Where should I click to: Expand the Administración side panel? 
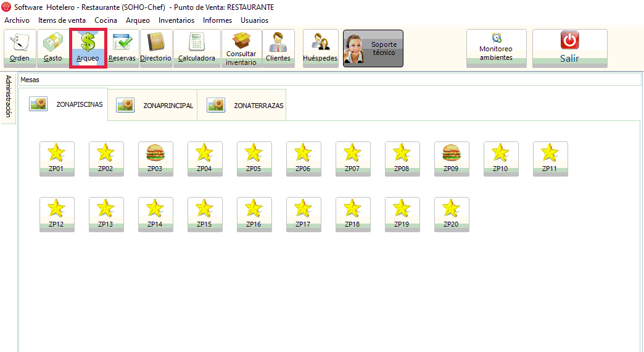[x=8, y=97]
